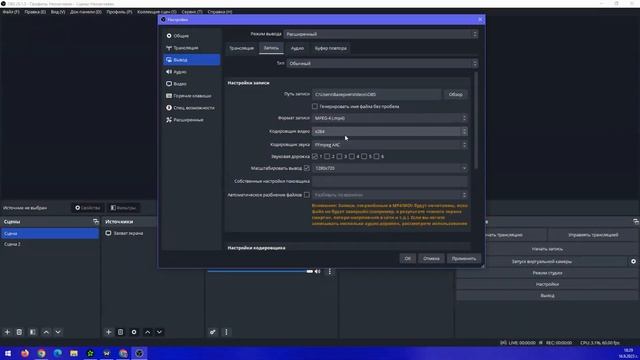640x360 pixels.
Task: Open scene filters icon in Scenes toolbar
Action: (x=33, y=332)
